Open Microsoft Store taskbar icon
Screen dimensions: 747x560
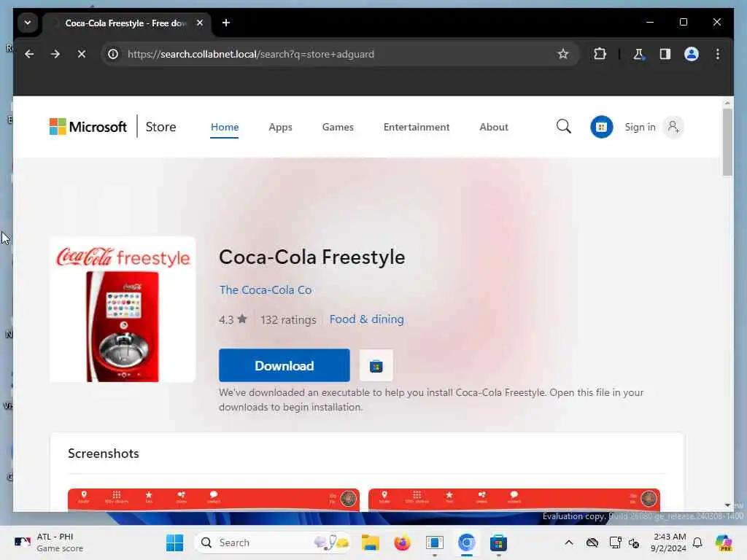[x=498, y=542]
